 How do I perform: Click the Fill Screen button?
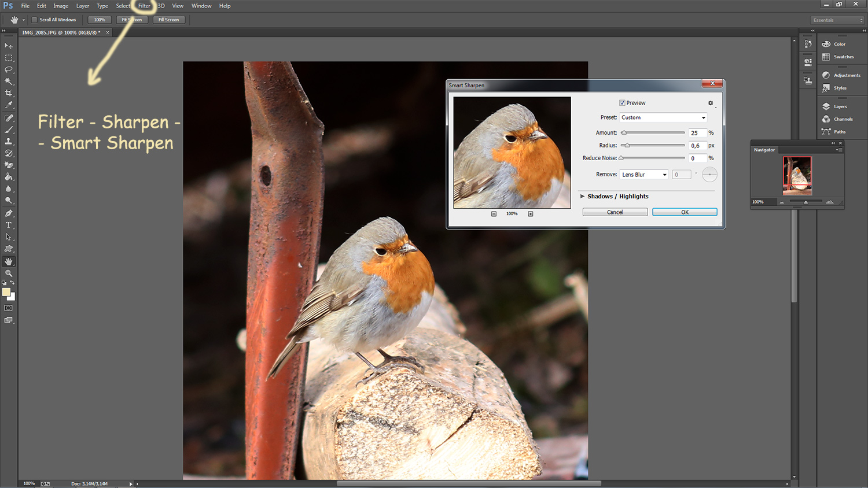tap(169, 20)
